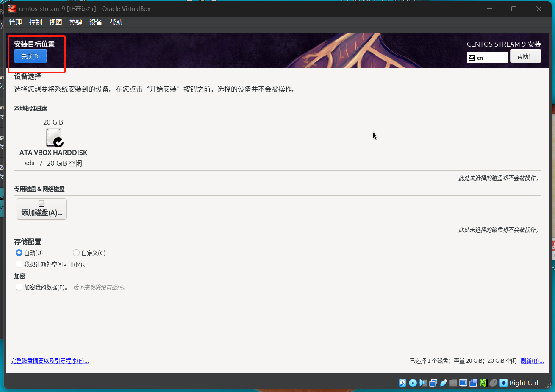
Task: Minimize the VirtualBox window
Action: [489, 9]
